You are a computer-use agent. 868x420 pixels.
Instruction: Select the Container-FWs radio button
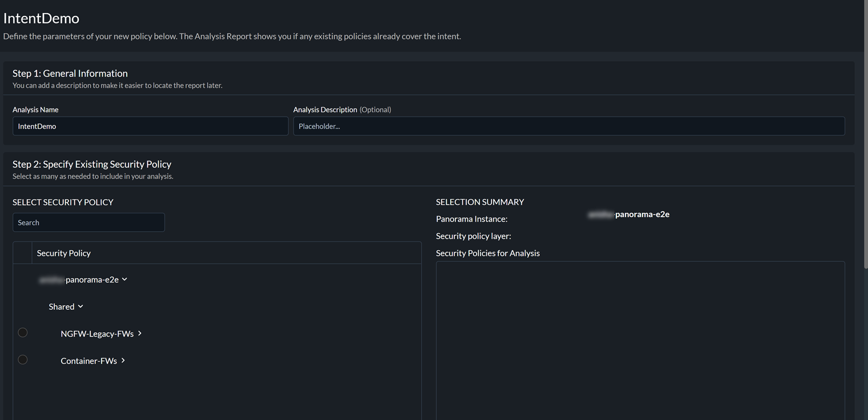(23, 360)
